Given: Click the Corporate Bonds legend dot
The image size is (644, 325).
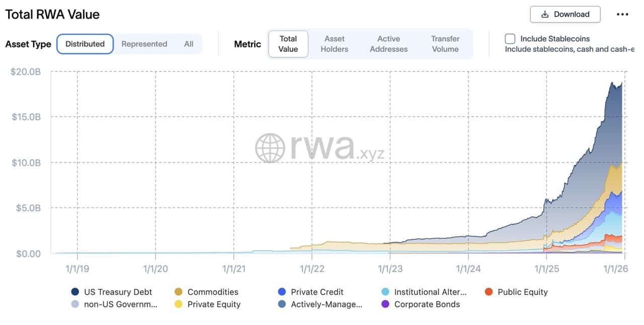Looking at the screenshot, I should [385, 304].
